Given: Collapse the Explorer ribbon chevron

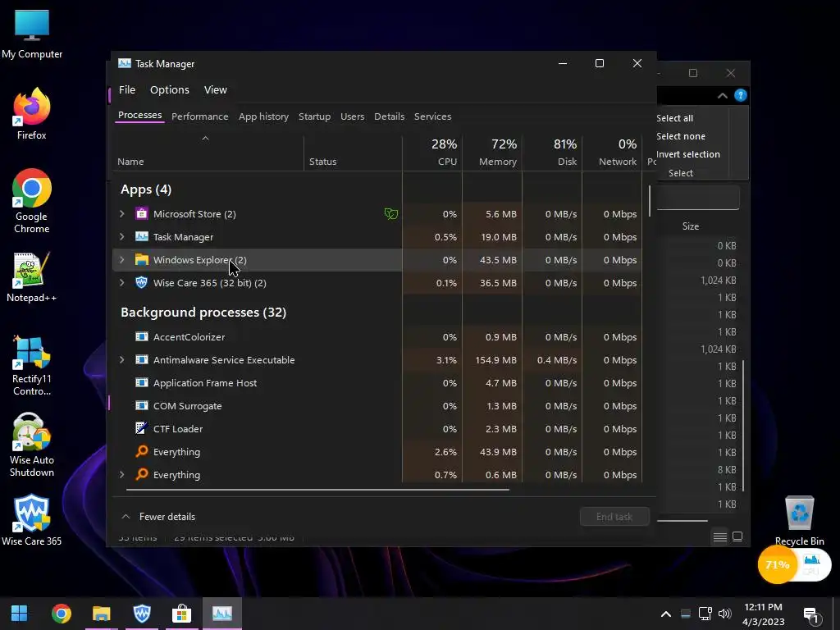Looking at the screenshot, I should (722, 95).
